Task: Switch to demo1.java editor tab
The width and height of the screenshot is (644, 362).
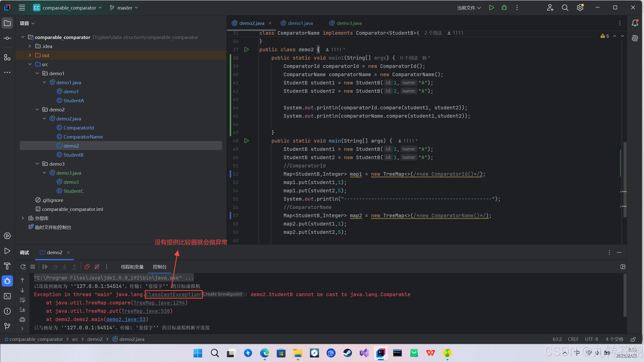Action: click(x=297, y=23)
